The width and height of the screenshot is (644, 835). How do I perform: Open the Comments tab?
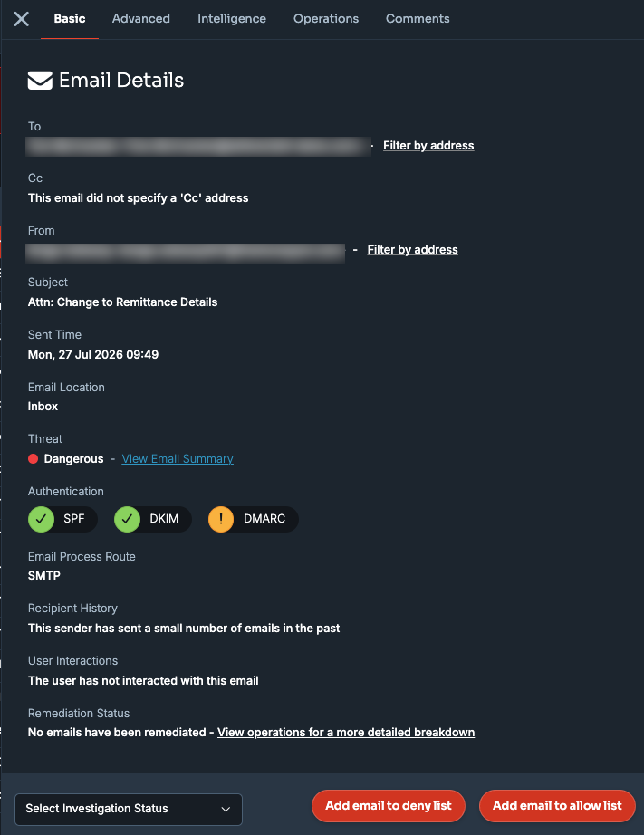[418, 19]
